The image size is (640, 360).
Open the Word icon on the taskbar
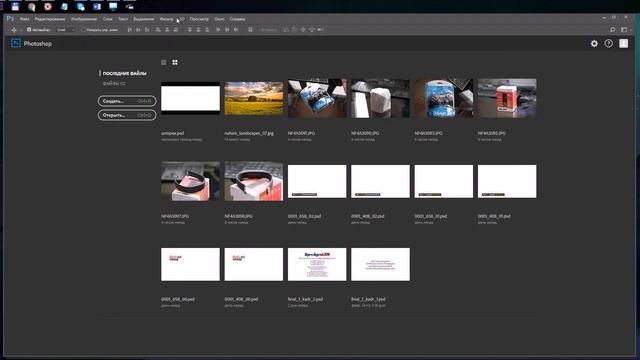[97, 7]
